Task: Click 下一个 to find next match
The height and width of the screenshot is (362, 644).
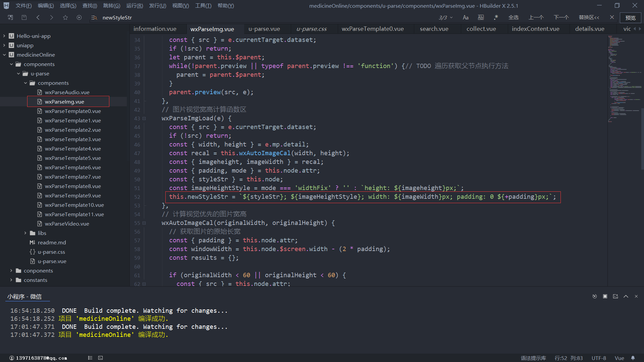Action: pyautogui.click(x=561, y=17)
